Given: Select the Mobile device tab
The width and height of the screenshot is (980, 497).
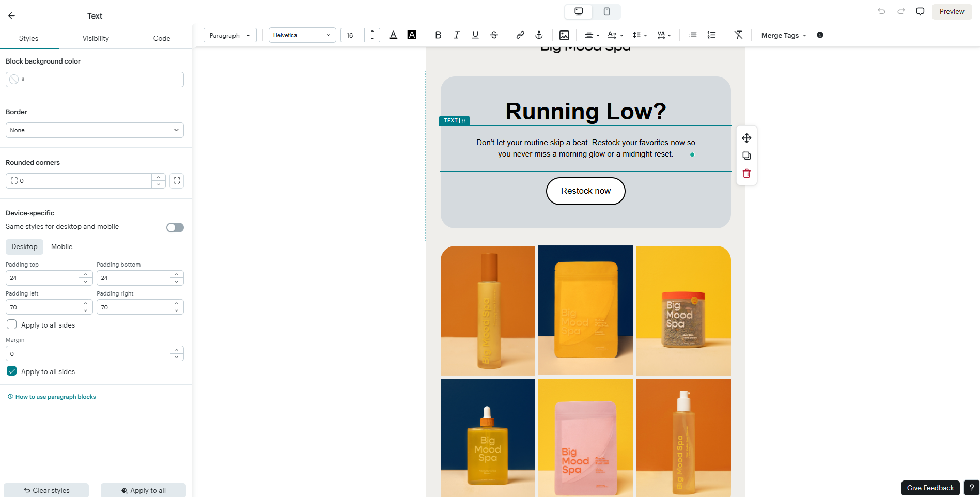Looking at the screenshot, I should pos(62,246).
